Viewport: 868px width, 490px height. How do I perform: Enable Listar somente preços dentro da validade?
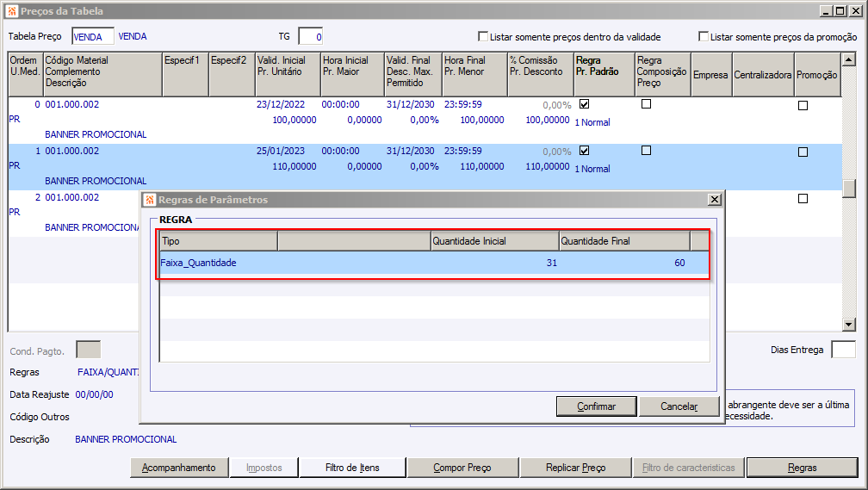[483, 37]
